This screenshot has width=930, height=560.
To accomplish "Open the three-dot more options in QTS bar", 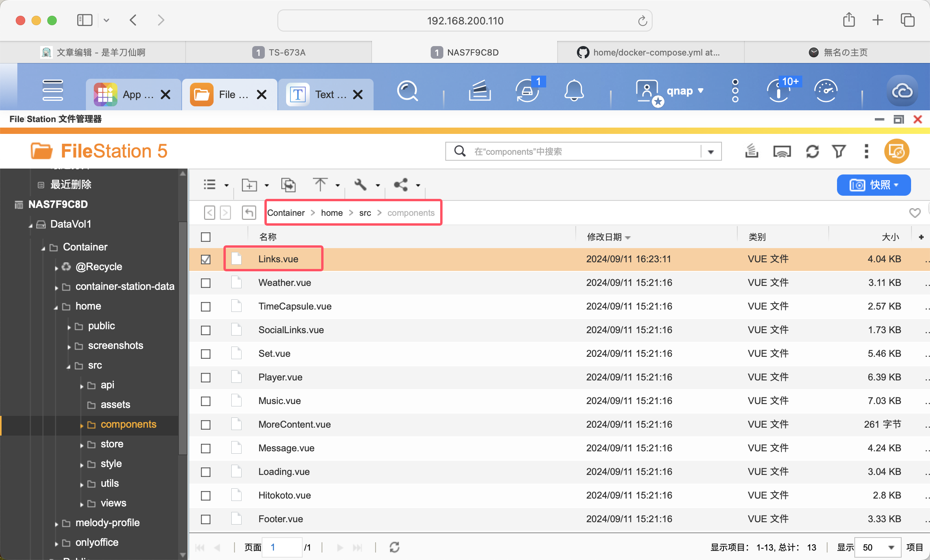I will [735, 91].
